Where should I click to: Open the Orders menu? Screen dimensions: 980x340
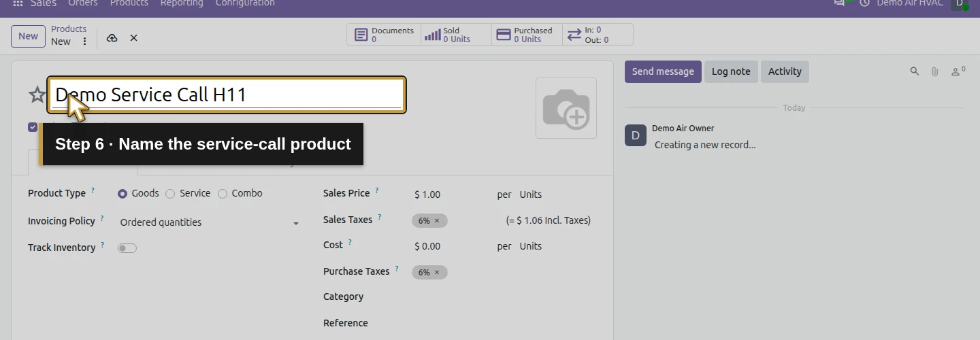[83, 3]
